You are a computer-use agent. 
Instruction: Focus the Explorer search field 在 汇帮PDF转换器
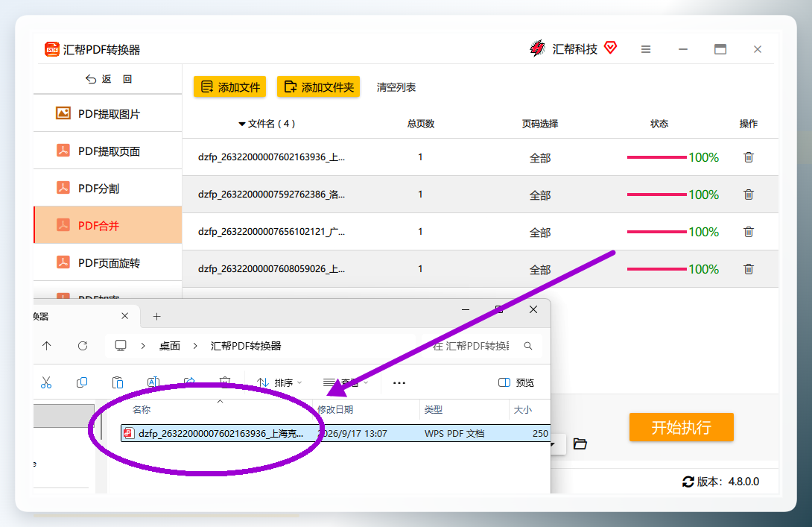point(481,346)
